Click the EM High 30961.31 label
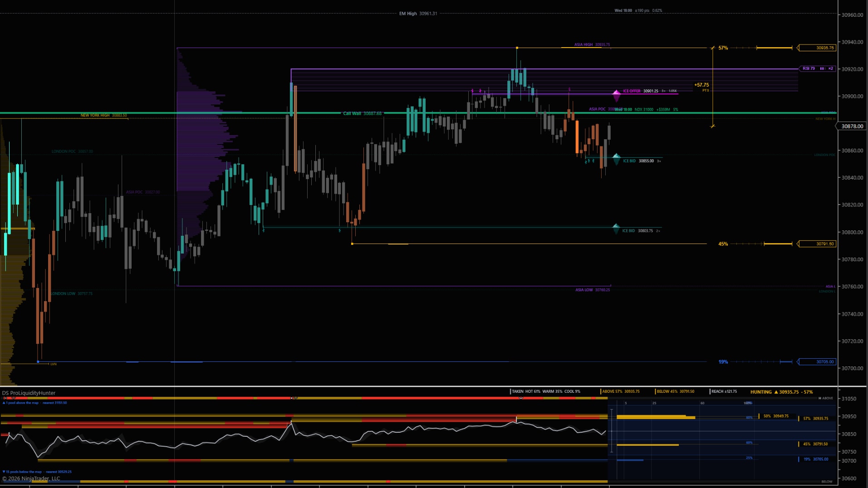868x488 pixels. (418, 14)
